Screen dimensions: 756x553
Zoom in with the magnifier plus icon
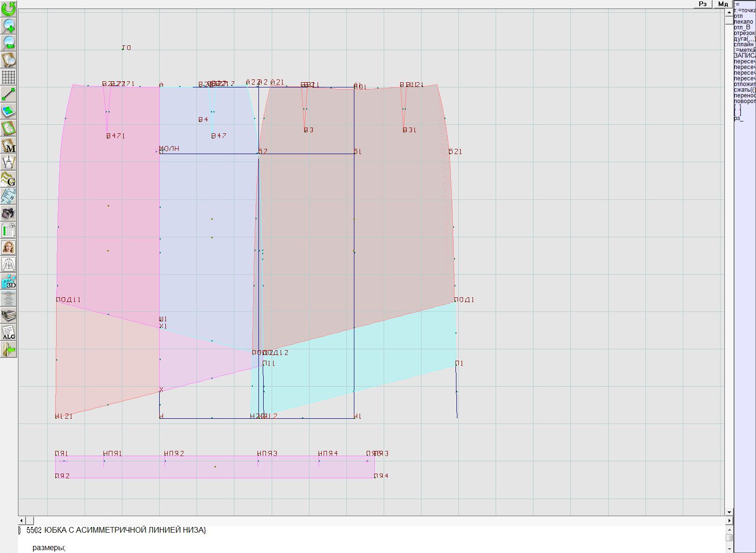click(9, 26)
